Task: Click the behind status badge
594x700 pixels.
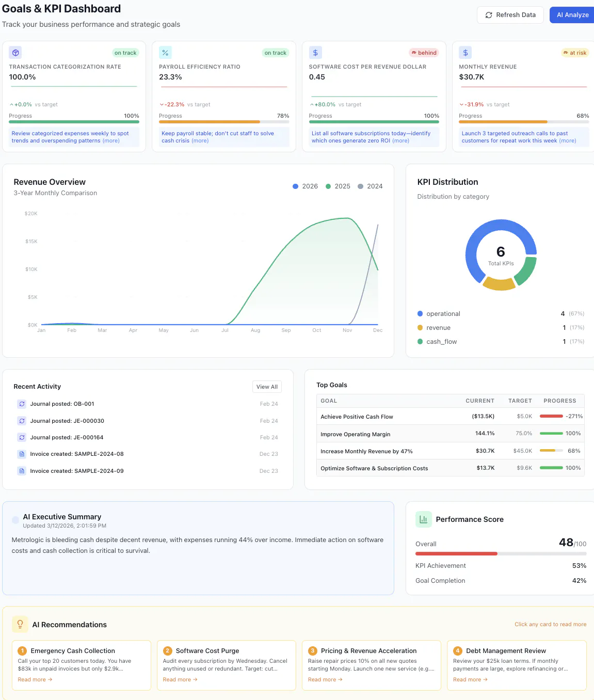Action: 424,53
